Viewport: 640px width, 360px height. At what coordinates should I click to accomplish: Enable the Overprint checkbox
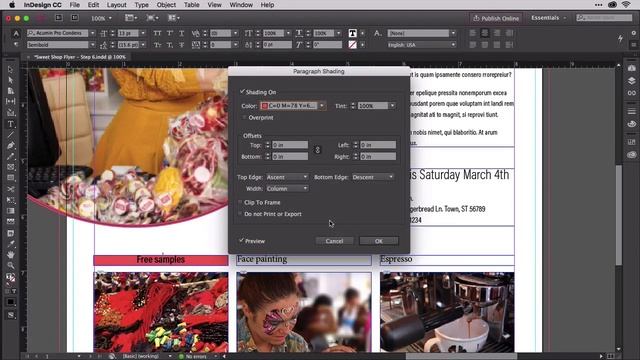pos(244,118)
